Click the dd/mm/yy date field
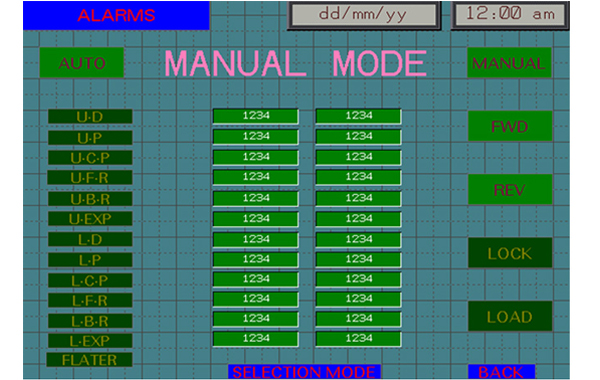The width and height of the screenshot is (600, 380). click(364, 15)
